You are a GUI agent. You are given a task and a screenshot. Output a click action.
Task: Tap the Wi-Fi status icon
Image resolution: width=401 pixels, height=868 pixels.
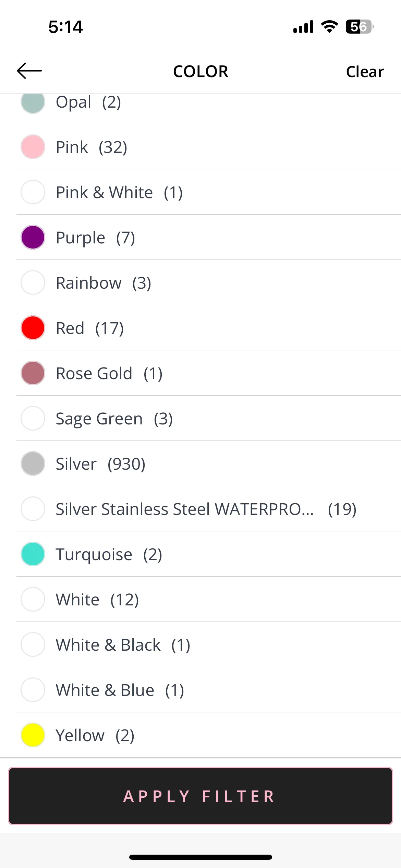tap(329, 27)
